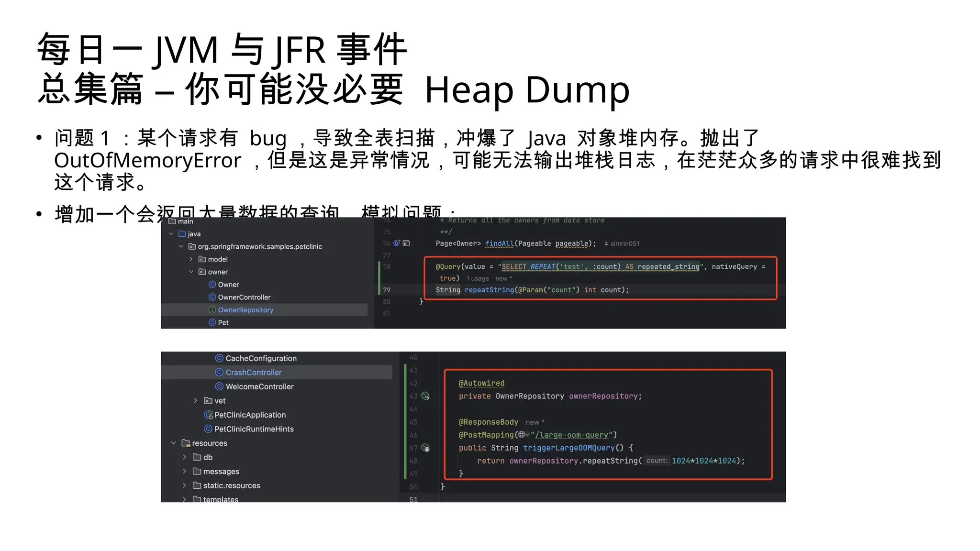
Task: Expand the model package
Action: click(191, 259)
